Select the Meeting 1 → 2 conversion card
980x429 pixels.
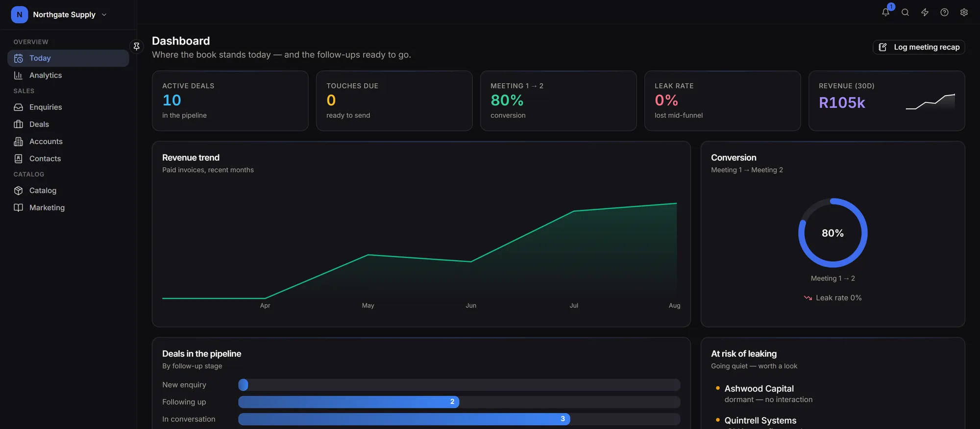(559, 101)
